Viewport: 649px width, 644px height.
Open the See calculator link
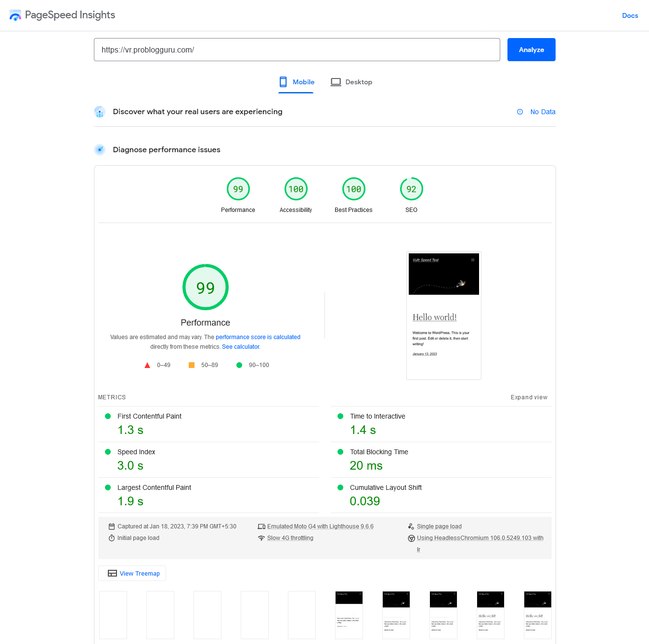tap(241, 347)
